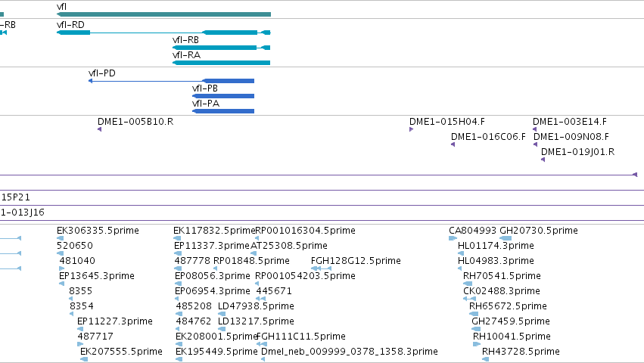Viewport: 644px width, 363px height.
Task: Click the 445671 EST entry
Action: pyautogui.click(x=274, y=291)
